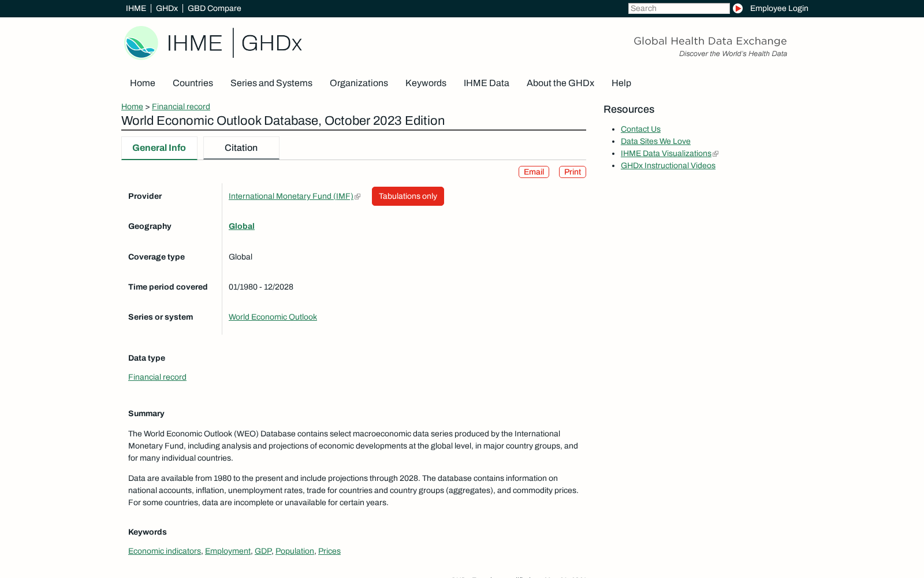Click the Print button

[572, 172]
